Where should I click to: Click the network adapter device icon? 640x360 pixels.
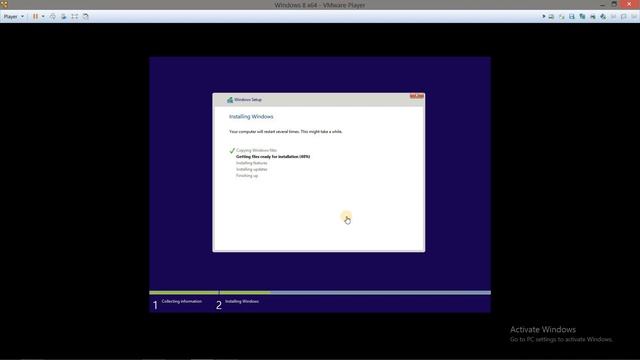click(582, 17)
